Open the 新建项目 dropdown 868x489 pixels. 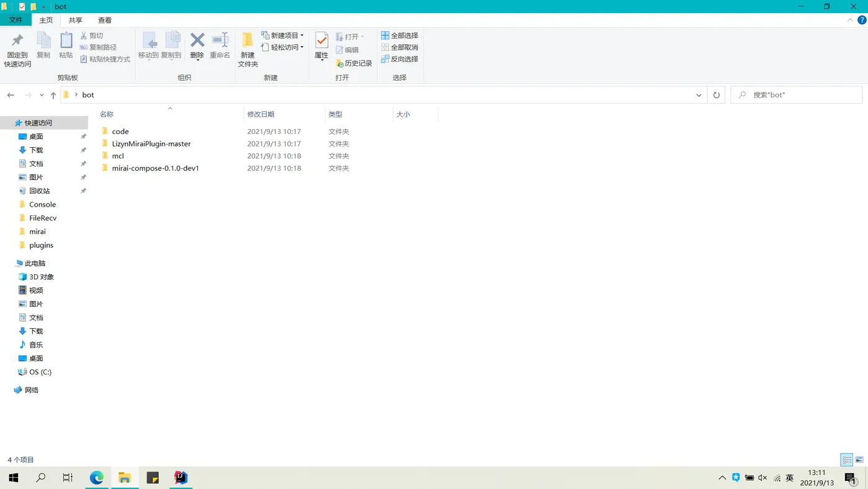283,35
